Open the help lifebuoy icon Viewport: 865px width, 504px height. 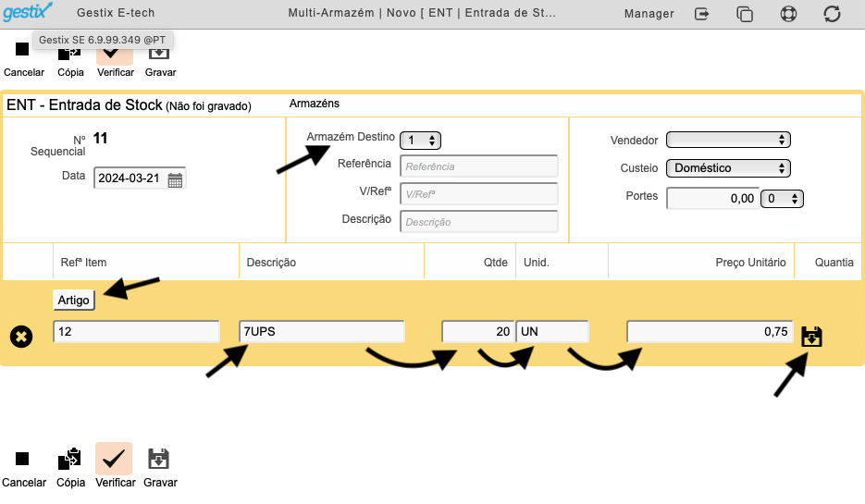788,13
